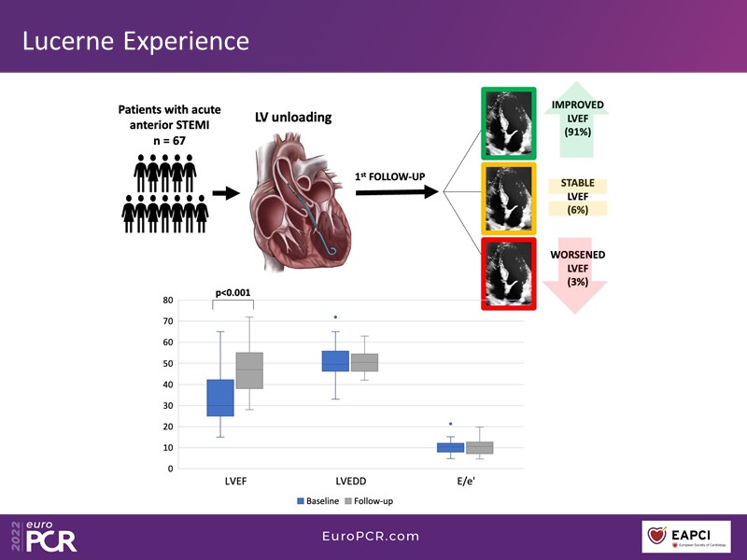
Task: Click the patient group pictogram
Action: pyautogui.click(x=165, y=196)
